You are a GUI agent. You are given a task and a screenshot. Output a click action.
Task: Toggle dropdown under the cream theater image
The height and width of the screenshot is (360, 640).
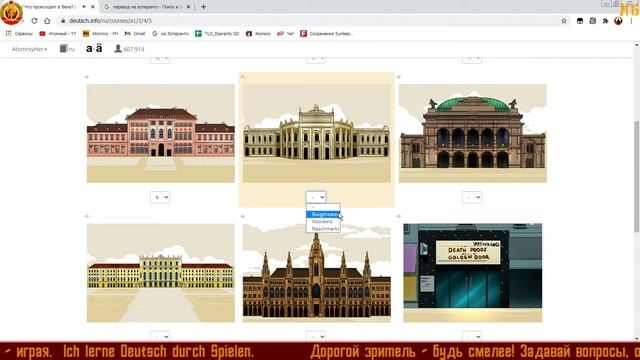(316, 197)
